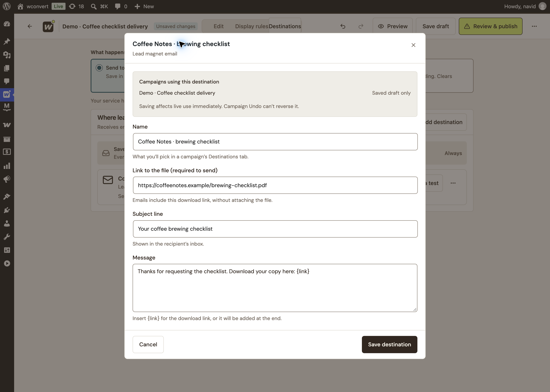Open the Tools wrench sidebar icon
The image size is (550, 392).
[7, 237]
